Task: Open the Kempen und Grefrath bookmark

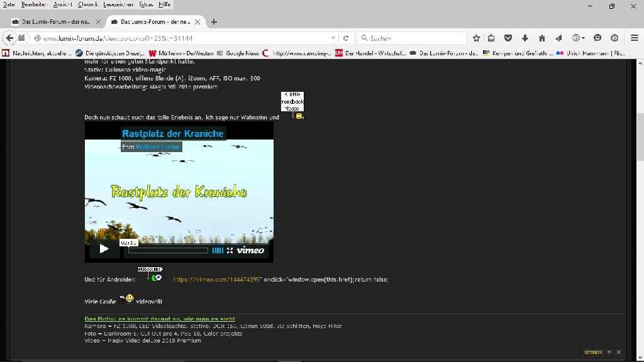Action: tap(518, 53)
